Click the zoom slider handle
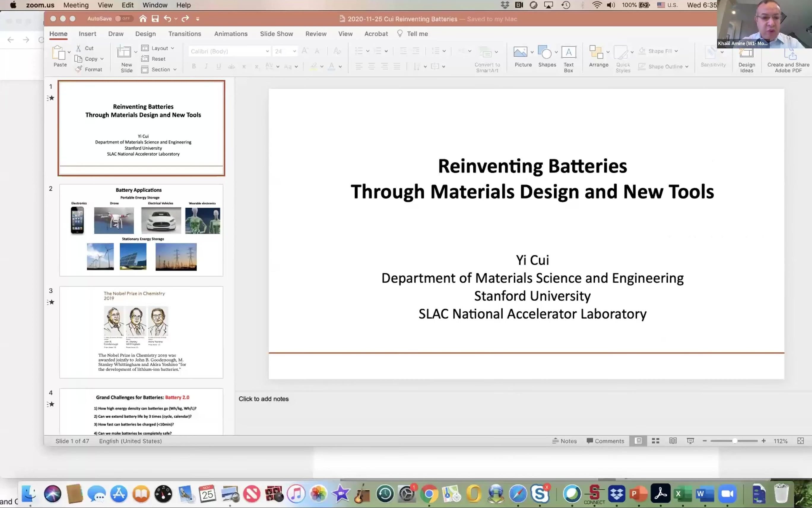Viewport: 812px width, 508px height. tap(735, 441)
